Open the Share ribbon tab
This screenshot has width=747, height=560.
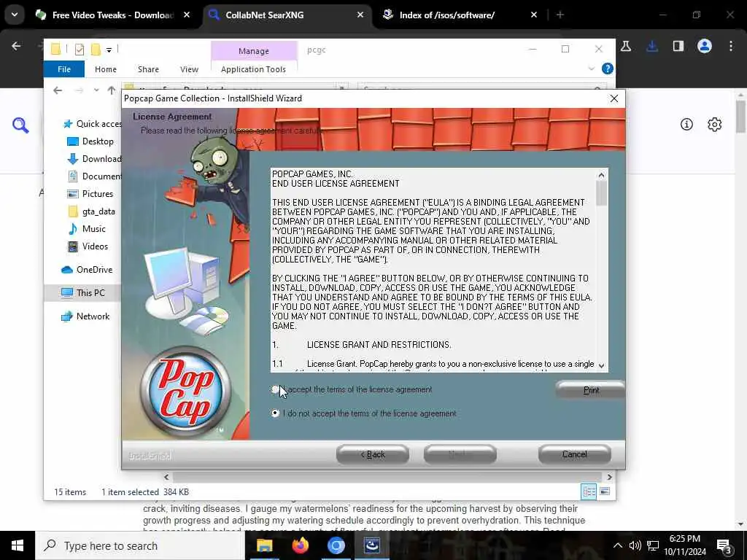pos(148,69)
